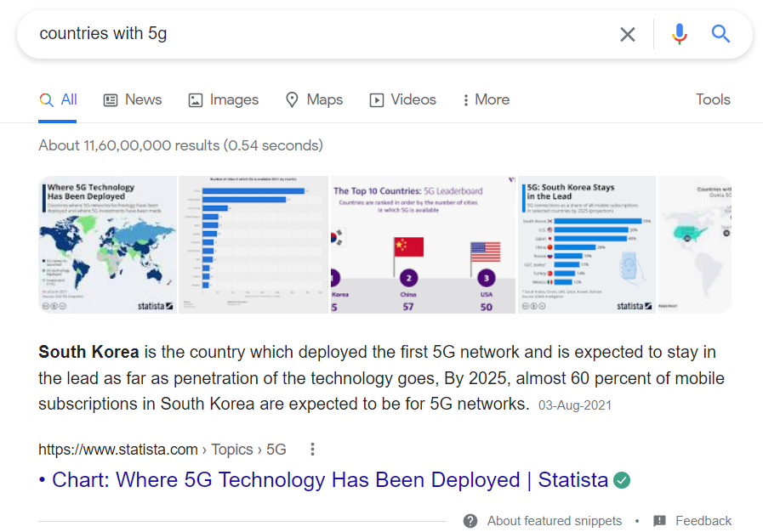
Task: Click the green verified checkmark after Statista title
Action: [x=622, y=480]
